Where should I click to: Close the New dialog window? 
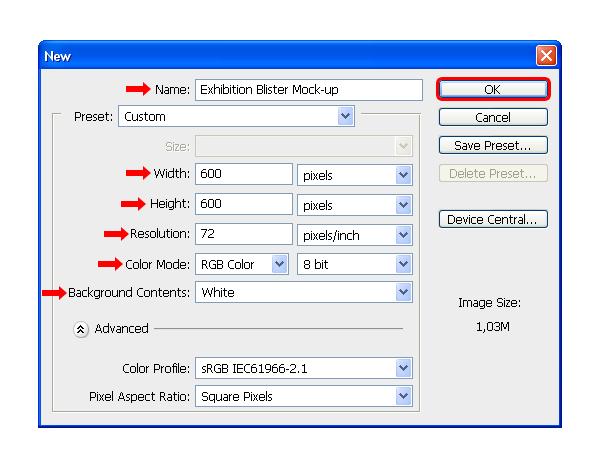[x=545, y=56]
